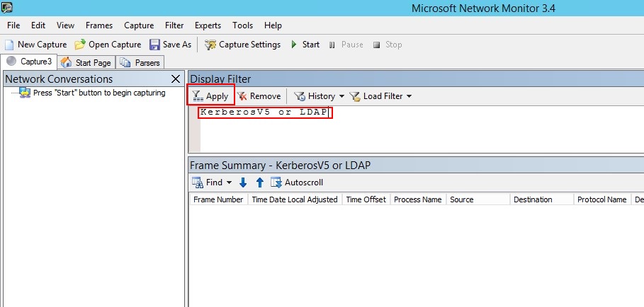Remove the display filter
Screen dimensions: 644x307
pos(259,96)
